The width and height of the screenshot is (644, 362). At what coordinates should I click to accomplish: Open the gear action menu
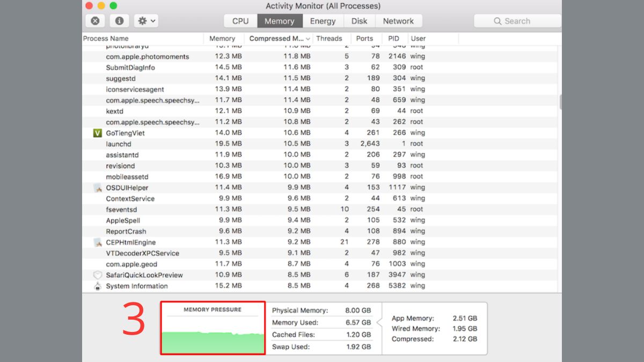click(147, 21)
